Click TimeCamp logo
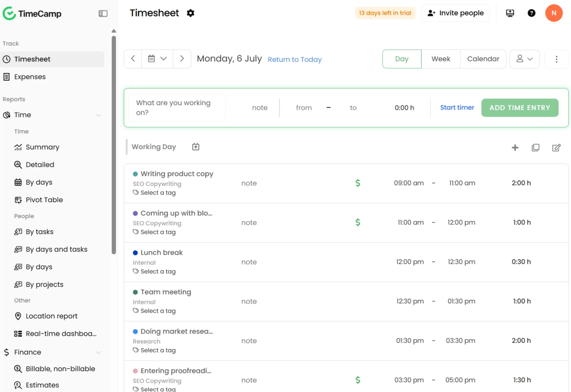Screen dimensions: 571x392 click(x=32, y=14)
